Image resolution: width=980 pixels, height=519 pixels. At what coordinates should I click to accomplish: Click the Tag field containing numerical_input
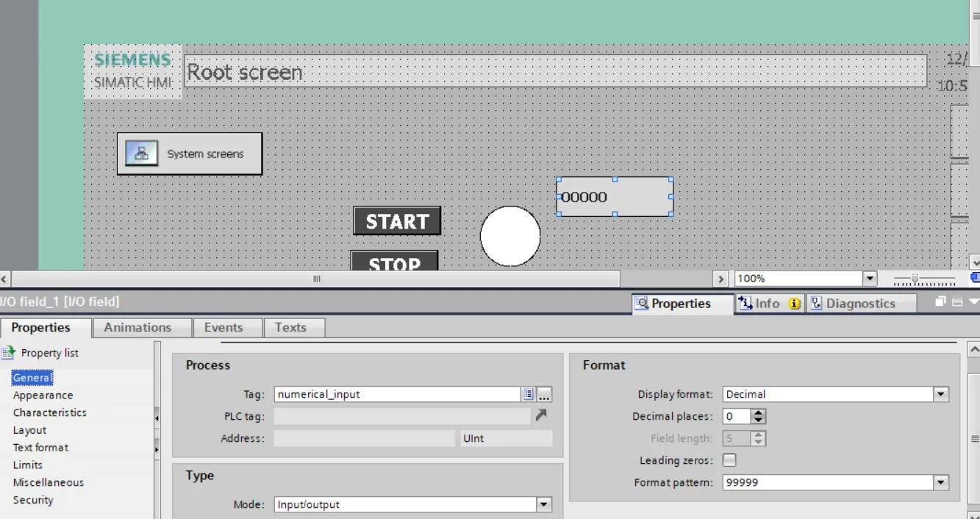click(x=397, y=394)
